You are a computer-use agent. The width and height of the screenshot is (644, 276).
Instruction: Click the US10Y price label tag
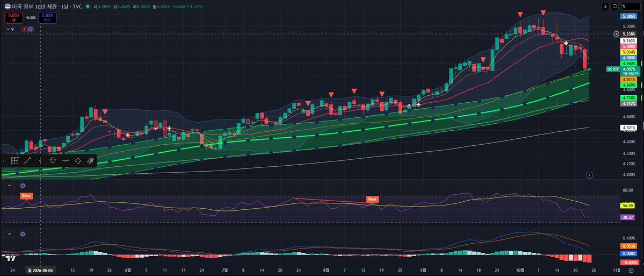[612, 69]
